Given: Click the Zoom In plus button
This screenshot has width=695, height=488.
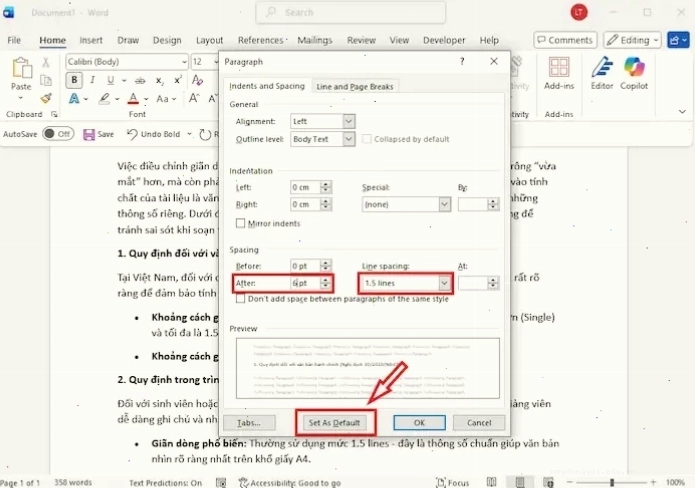Looking at the screenshot, I should point(653,482).
